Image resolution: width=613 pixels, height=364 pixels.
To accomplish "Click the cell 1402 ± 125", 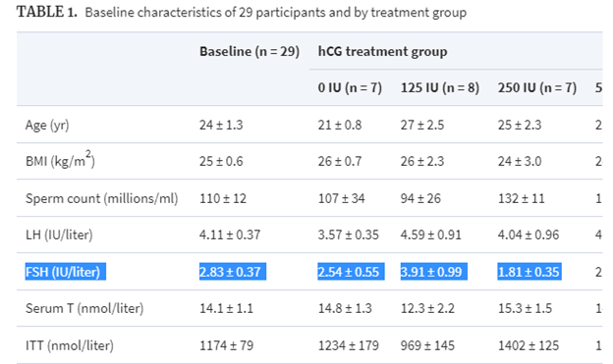I will point(529,345).
